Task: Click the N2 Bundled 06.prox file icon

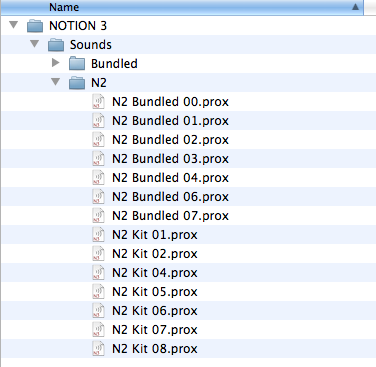Action: [x=98, y=196]
